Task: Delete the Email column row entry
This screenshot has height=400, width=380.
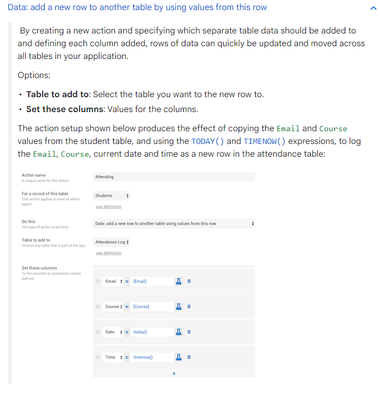Action: 189,281
